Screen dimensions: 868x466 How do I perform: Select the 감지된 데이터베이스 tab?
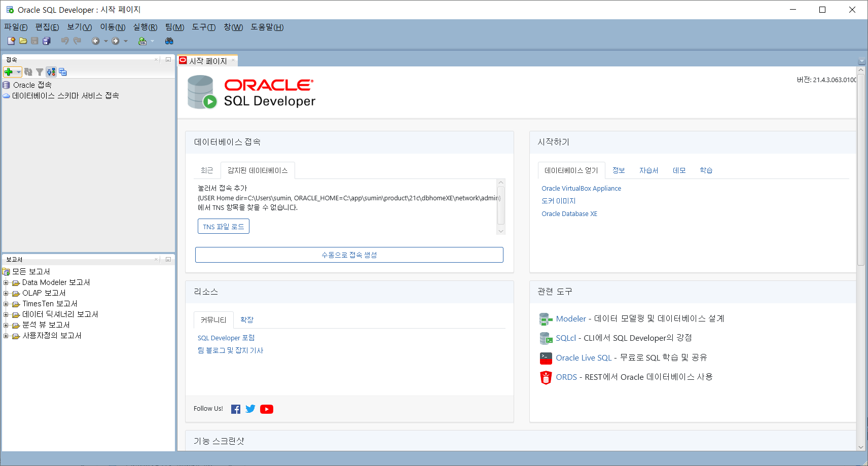click(x=258, y=170)
